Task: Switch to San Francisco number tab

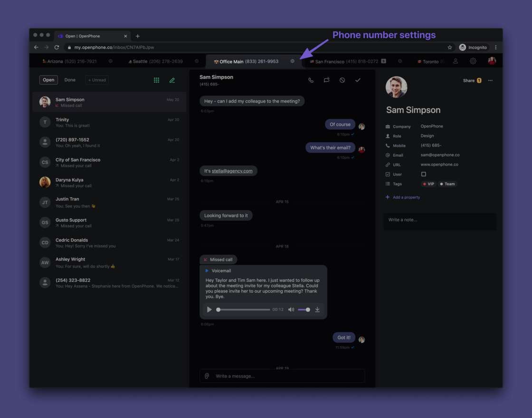Action: click(347, 61)
